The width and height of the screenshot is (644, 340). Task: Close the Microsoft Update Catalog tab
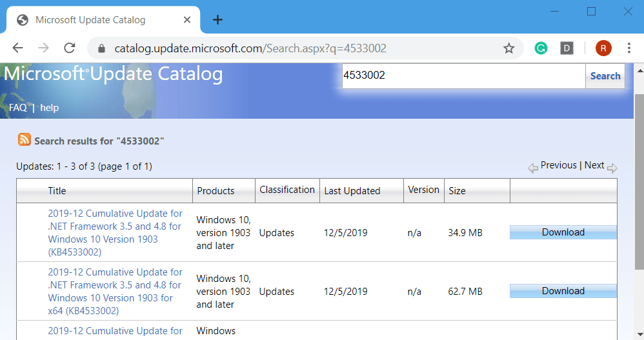(x=187, y=20)
